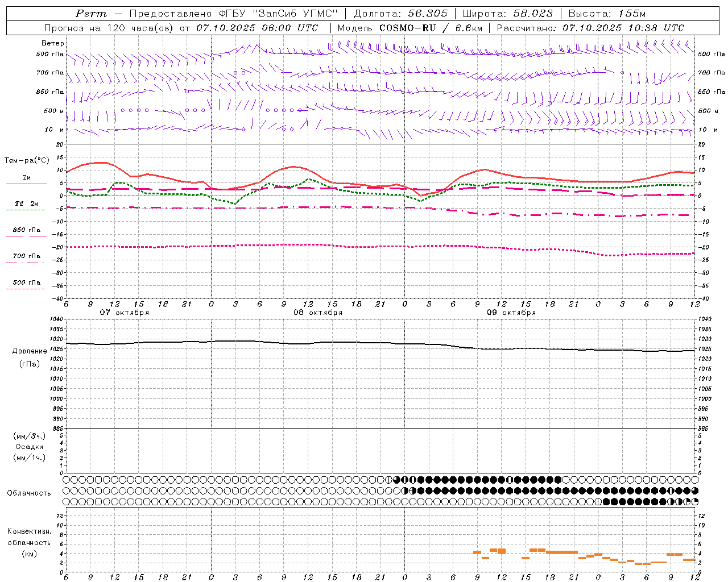Click the dashed legend line under temperature "500 гПа"
Viewport: 728px width, 582px height.
(25, 289)
